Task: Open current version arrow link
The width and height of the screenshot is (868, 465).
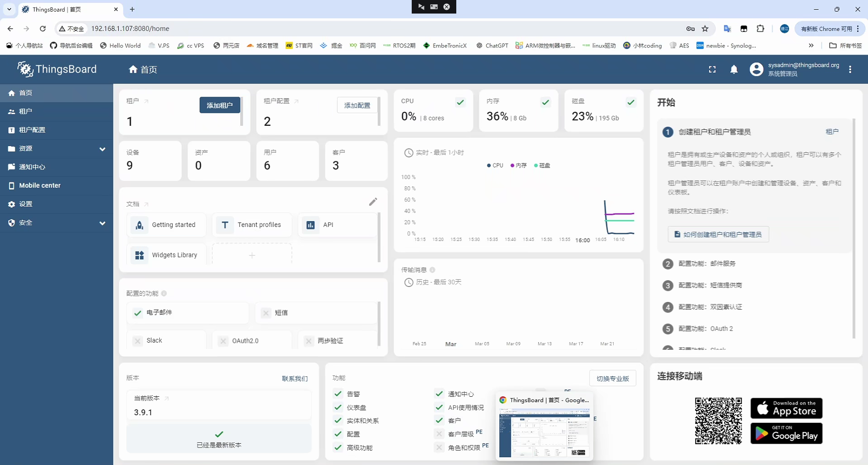Action: pyautogui.click(x=167, y=398)
